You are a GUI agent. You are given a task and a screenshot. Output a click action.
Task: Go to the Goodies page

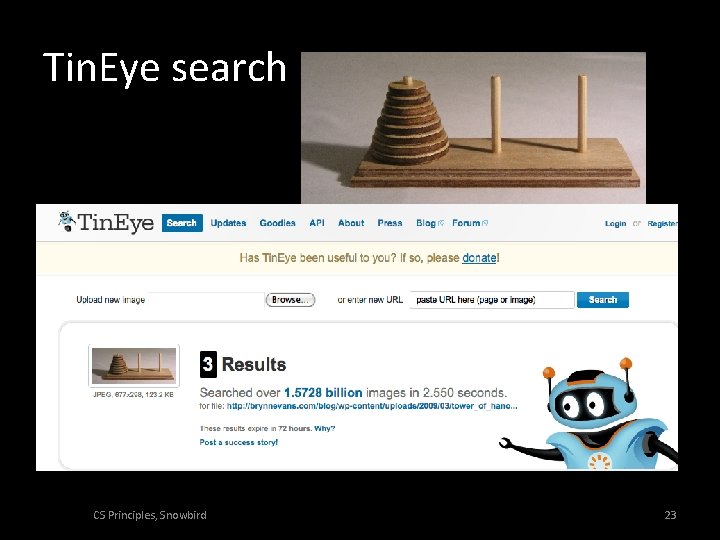click(x=277, y=223)
